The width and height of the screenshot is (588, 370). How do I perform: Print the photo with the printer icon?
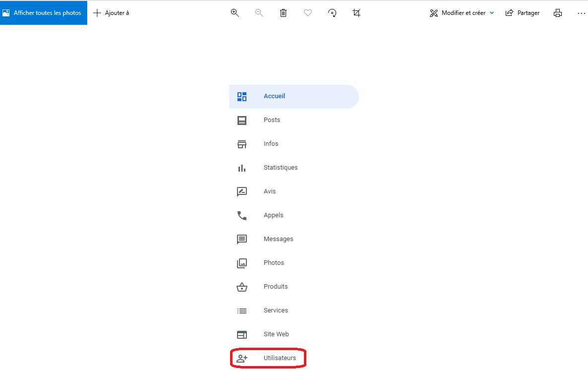point(558,13)
